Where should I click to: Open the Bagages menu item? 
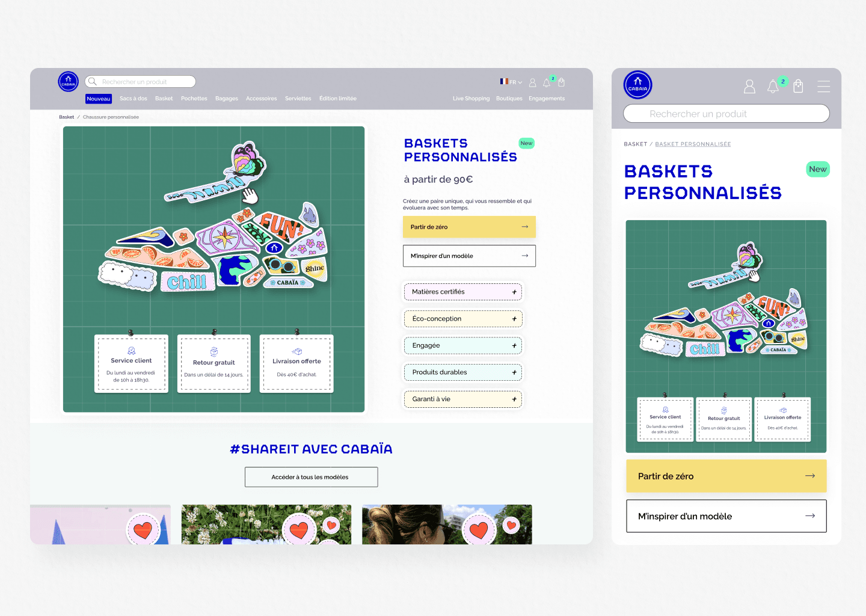227,99
